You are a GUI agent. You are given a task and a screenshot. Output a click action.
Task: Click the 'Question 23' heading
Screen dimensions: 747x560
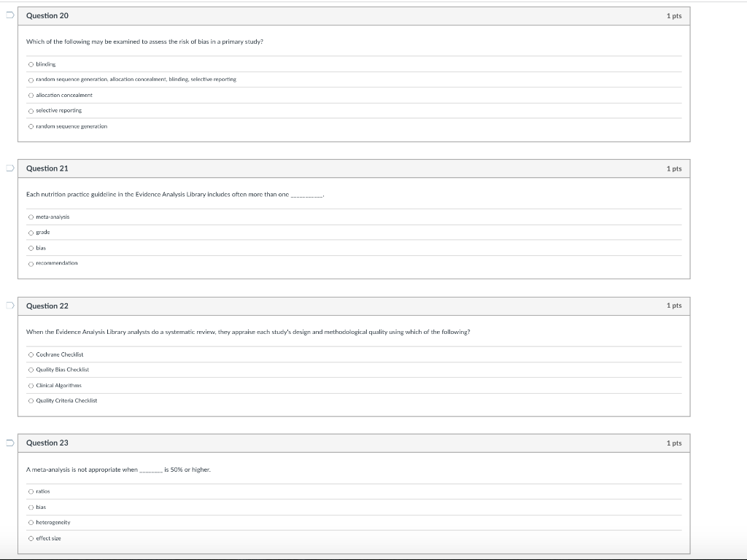(47, 443)
